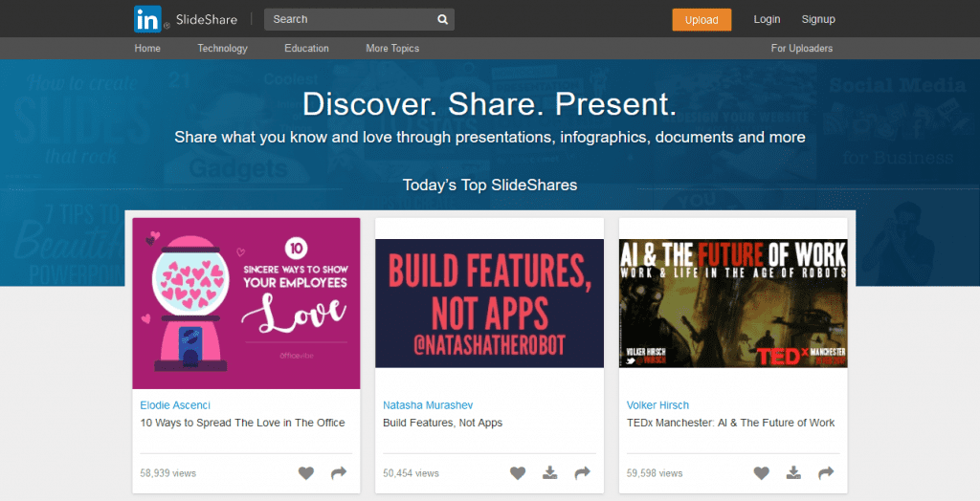Go to For Uploaders page

802,48
